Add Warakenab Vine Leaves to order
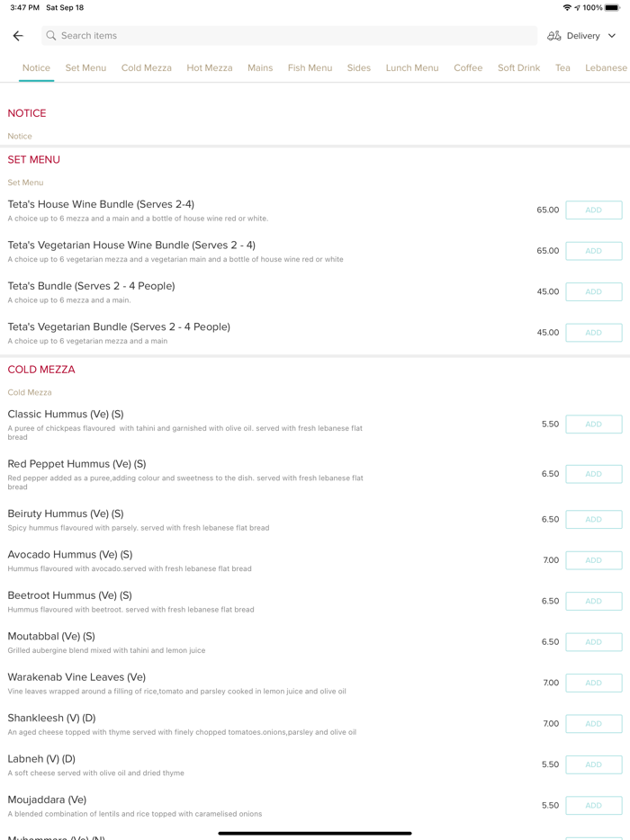Screen dimensions: 630x840 [593, 683]
